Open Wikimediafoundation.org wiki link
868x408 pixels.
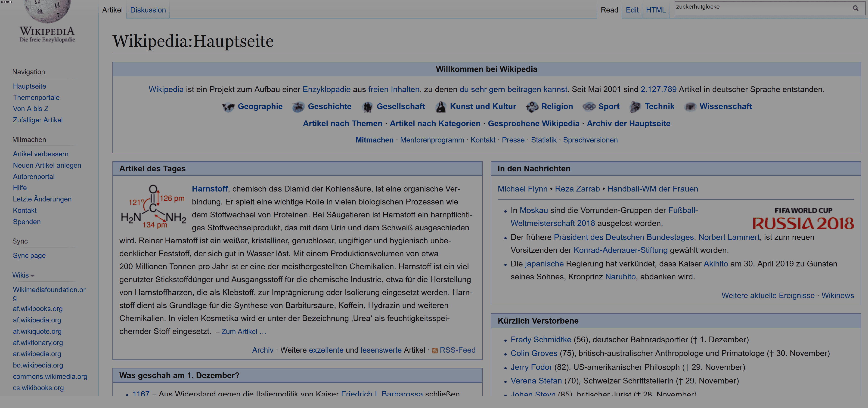49,294
